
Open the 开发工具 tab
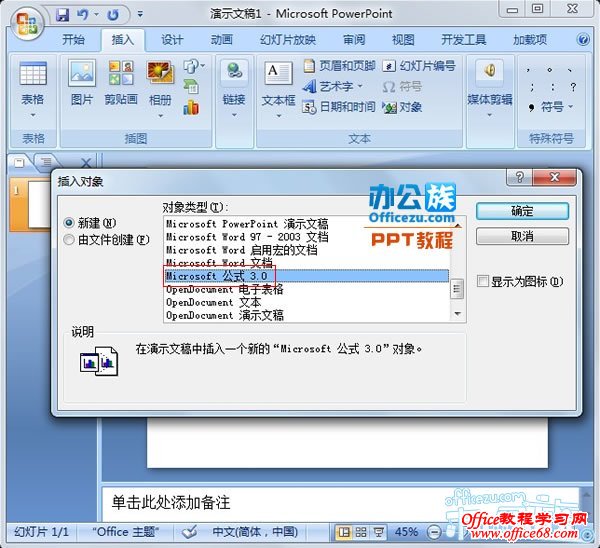point(464,40)
